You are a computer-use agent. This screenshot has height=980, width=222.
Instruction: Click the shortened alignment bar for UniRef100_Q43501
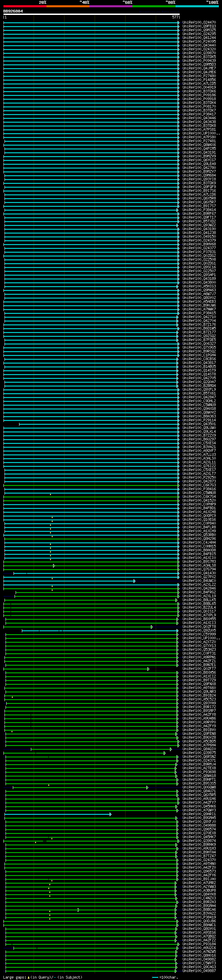tap(99, 424)
